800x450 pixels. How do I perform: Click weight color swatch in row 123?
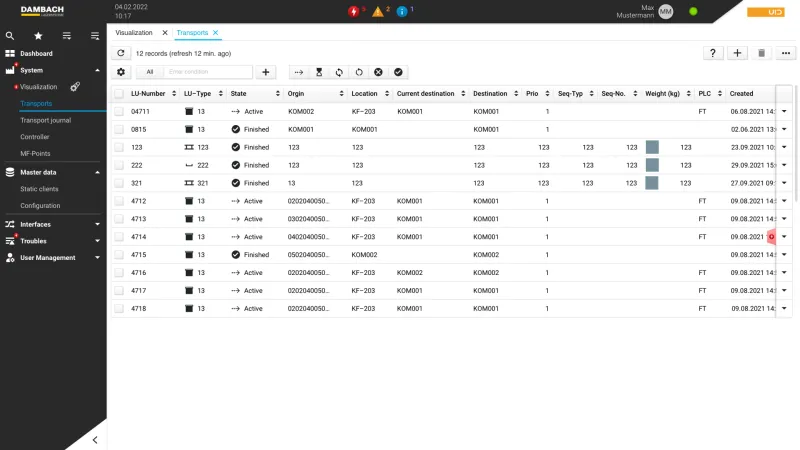pyautogui.click(x=652, y=147)
